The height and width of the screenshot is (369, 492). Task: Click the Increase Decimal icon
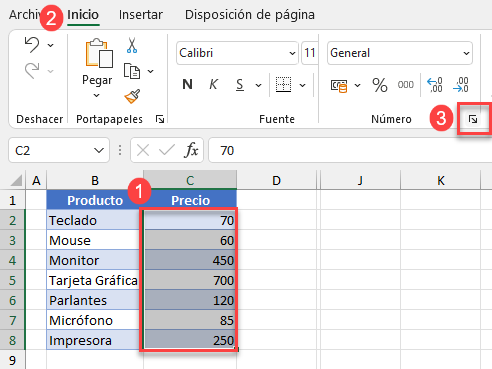[x=435, y=85]
